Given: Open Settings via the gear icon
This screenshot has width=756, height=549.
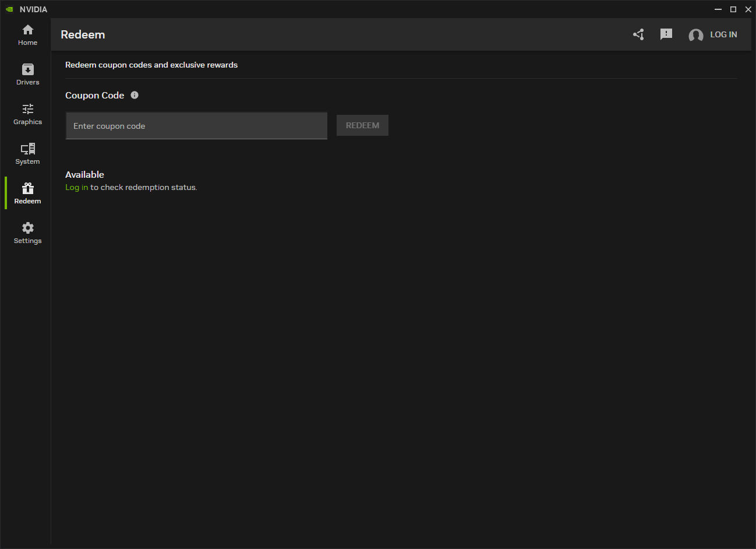Looking at the screenshot, I should coord(27,228).
